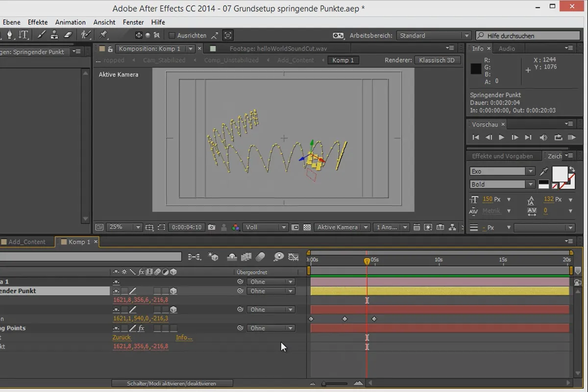588x392 pixels.
Task: Select the Brush tool
Action: [x=42, y=35]
